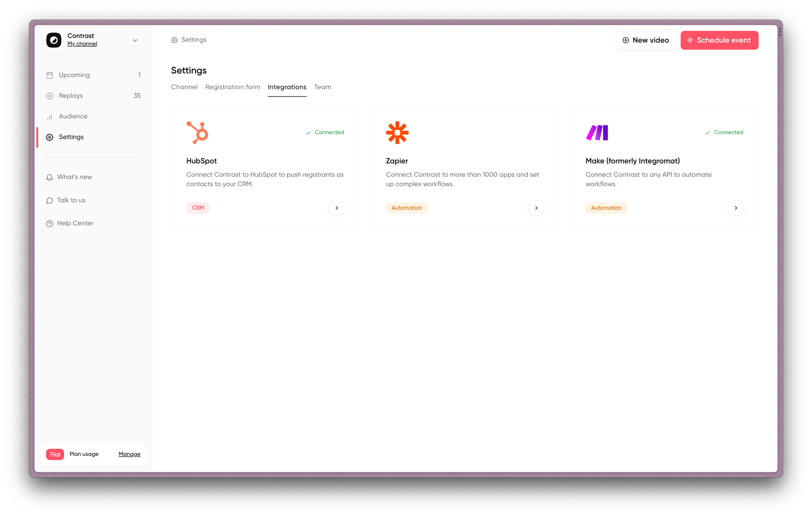Click the Settings gear icon in sidebar

click(x=50, y=137)
